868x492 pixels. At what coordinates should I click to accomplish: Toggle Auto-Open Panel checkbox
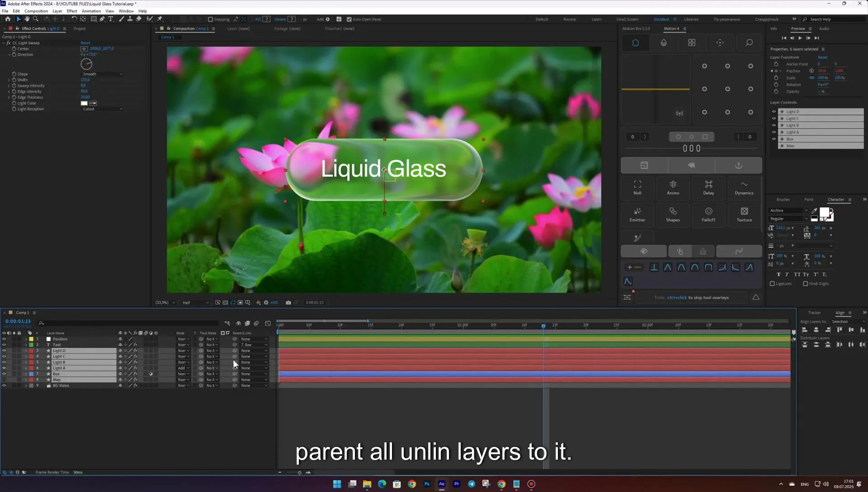pyautogui.click(x=349, y=19)
